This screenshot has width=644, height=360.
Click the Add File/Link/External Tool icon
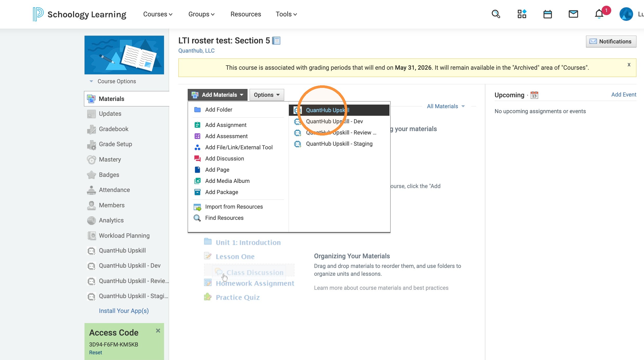coord(197,147)
